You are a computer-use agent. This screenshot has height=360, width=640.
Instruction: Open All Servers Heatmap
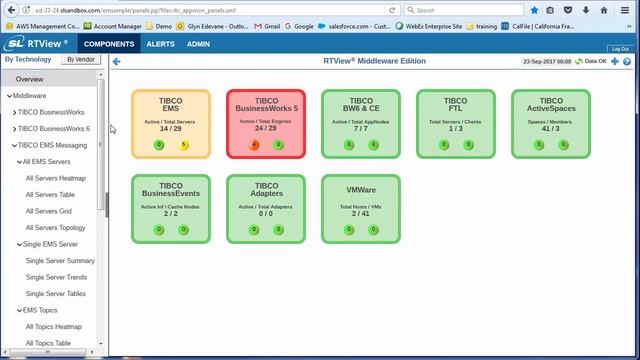(56, 178)
